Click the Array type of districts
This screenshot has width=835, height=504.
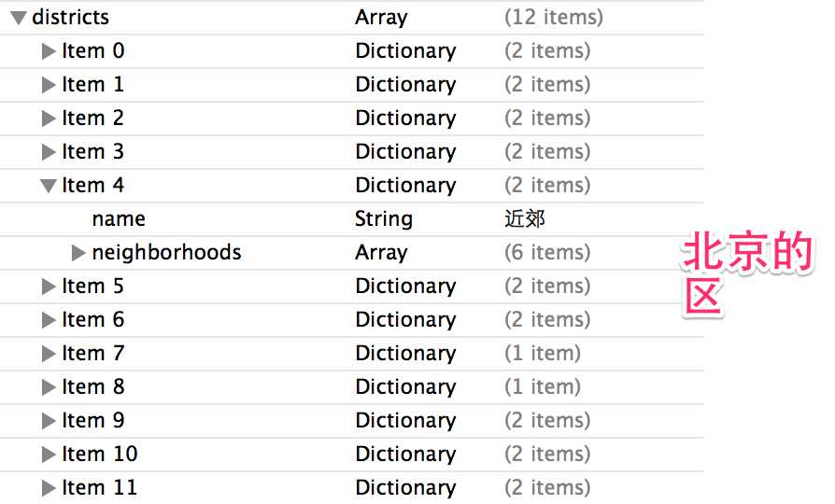click(381, 18)
